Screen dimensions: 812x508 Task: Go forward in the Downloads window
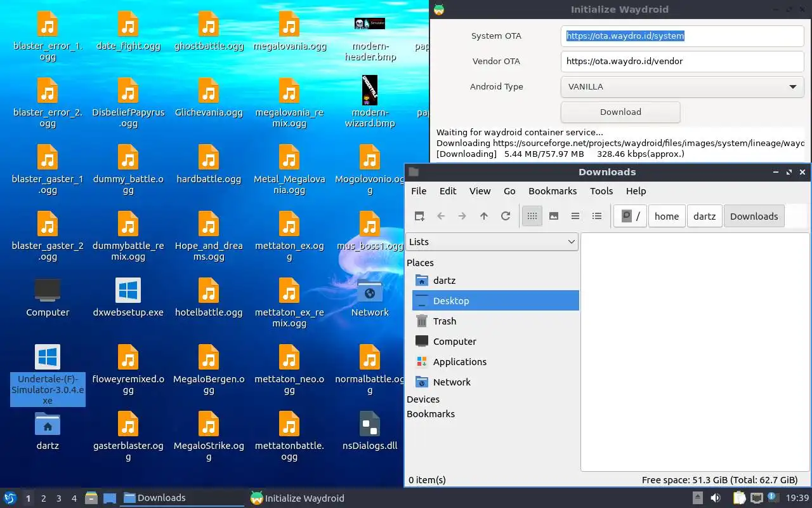point(462,216)
